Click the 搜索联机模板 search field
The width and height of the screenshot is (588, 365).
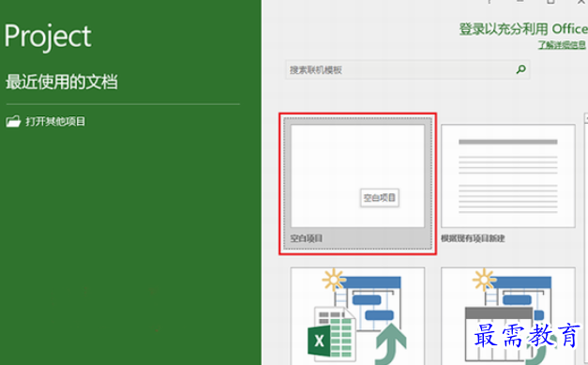pyautogui.click(x=407, y=69)
